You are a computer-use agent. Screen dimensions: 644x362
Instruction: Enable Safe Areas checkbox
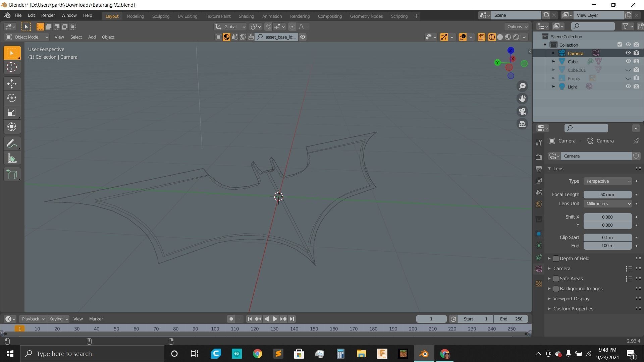[556, 279]
